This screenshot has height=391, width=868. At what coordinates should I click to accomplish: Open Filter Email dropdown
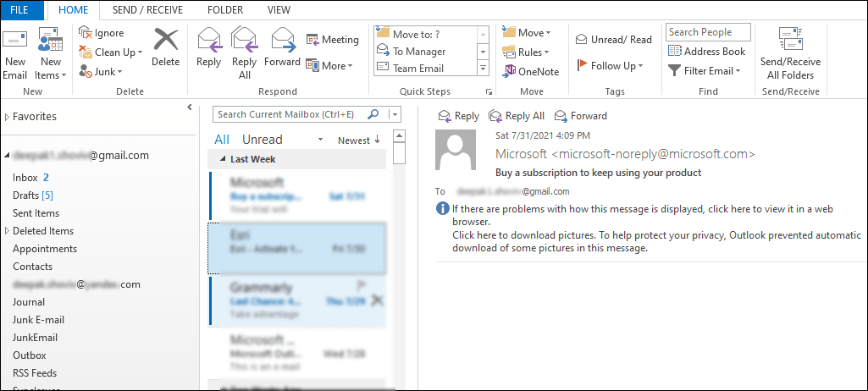pos(704,71)
